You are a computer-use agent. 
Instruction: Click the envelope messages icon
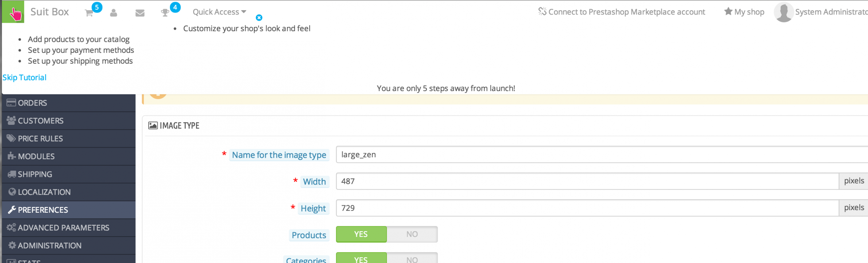pyautogui.click(x=140, y=13)
